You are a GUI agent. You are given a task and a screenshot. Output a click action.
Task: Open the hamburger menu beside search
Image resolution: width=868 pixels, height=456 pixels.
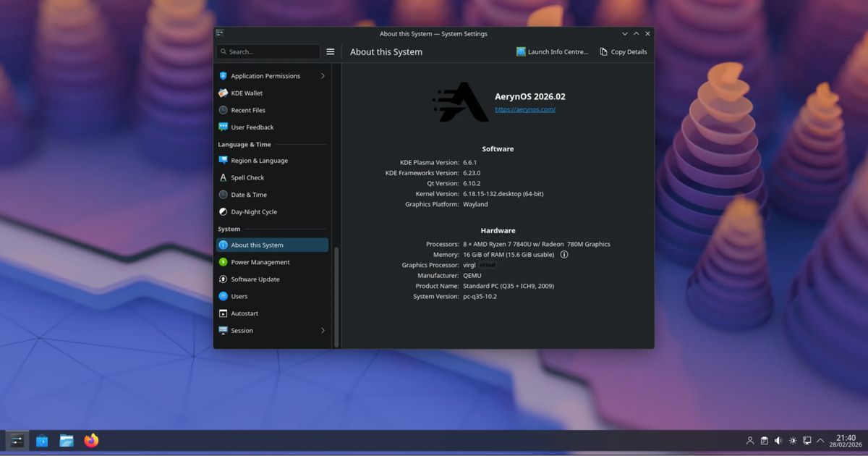tap(331, 52)
